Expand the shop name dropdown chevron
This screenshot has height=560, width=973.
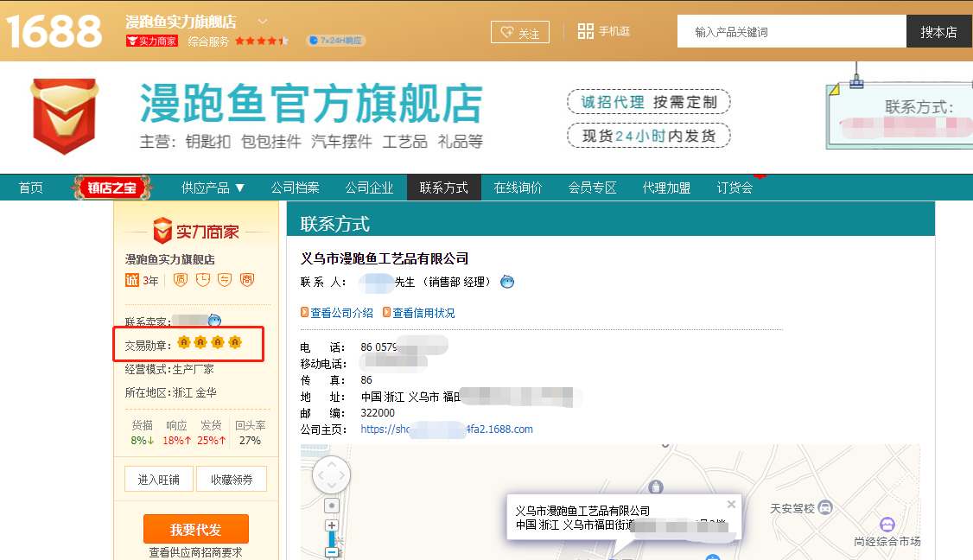coord(263,21)
